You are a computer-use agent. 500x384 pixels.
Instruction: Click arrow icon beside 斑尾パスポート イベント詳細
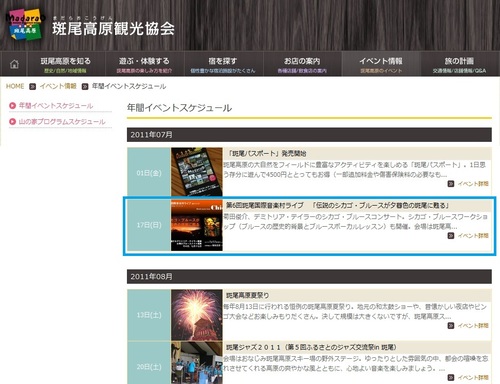coord(451,184)
